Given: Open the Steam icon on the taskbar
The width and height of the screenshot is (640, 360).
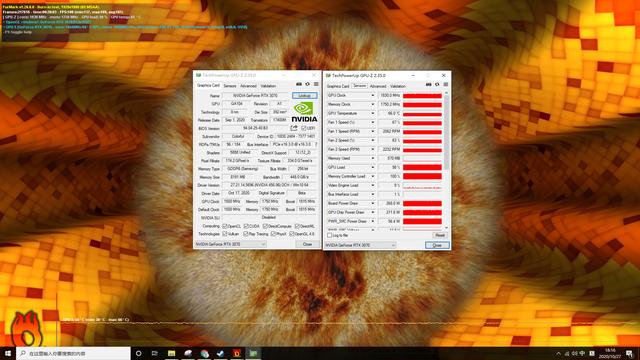Looking at the screenshot, I should click(220, 353).
